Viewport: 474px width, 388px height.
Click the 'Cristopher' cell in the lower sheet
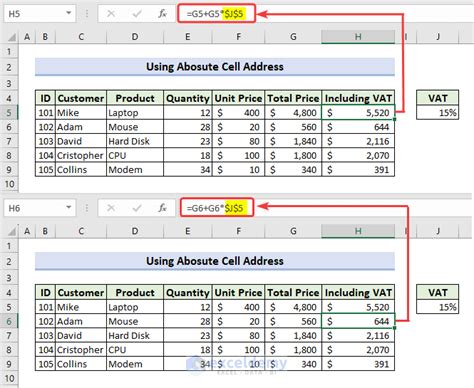point(81,350)
